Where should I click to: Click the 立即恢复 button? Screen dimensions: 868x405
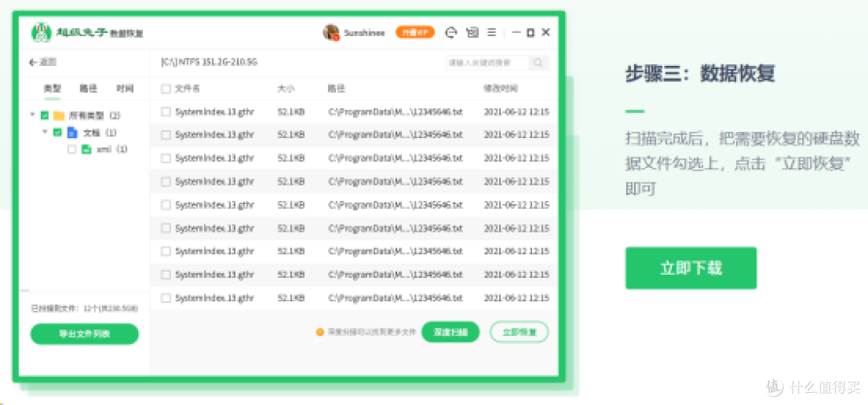click(519, 332)
